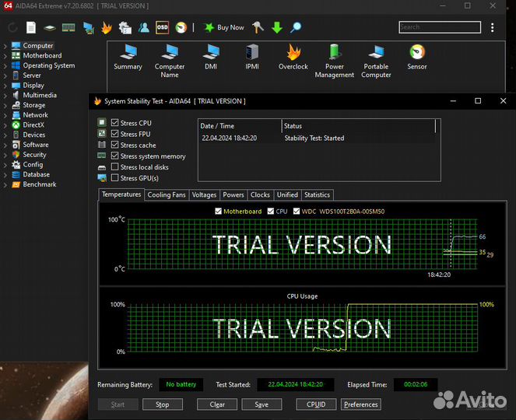
Task: Toggle Motherboard temperature graph checkbox
Action: pyautogui.click(x=218, y=211)
